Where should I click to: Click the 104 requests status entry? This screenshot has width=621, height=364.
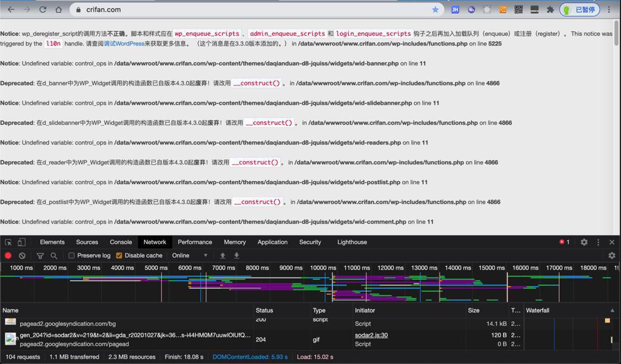pos(23,357)
